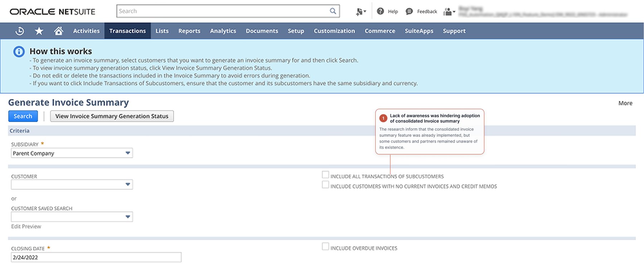Open the Support menu
The width and height of the screenshot is (644, 275).
pyautogui.click(x=454, y=31)
